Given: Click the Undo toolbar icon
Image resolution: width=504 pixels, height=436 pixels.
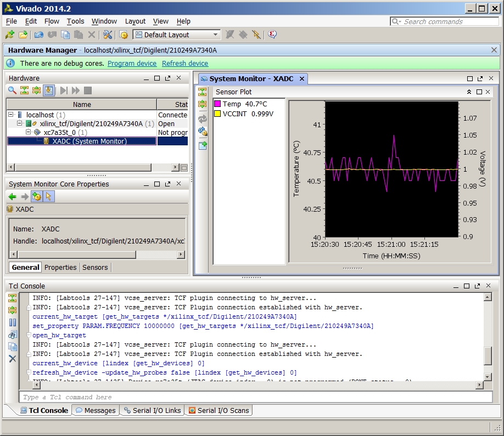Looking at the screenshot, I should tap(39, 35).
